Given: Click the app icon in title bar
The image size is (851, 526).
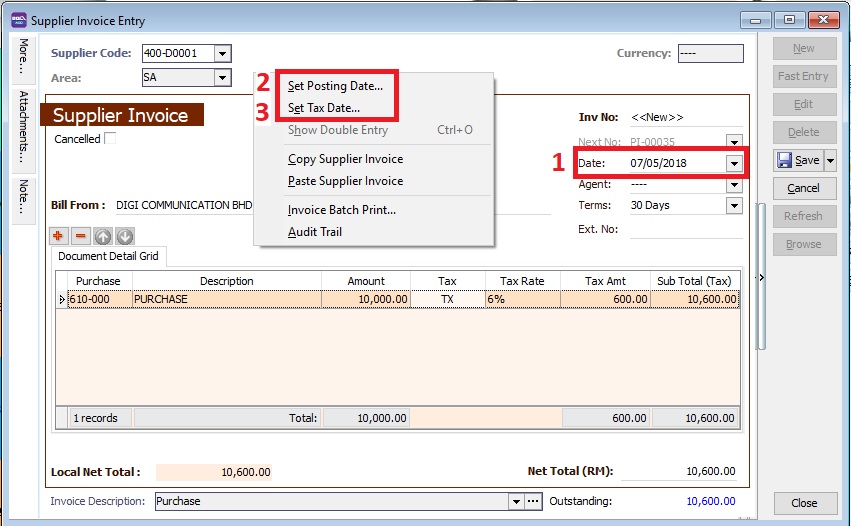Looking at the screenshot, I should point(18,19).
